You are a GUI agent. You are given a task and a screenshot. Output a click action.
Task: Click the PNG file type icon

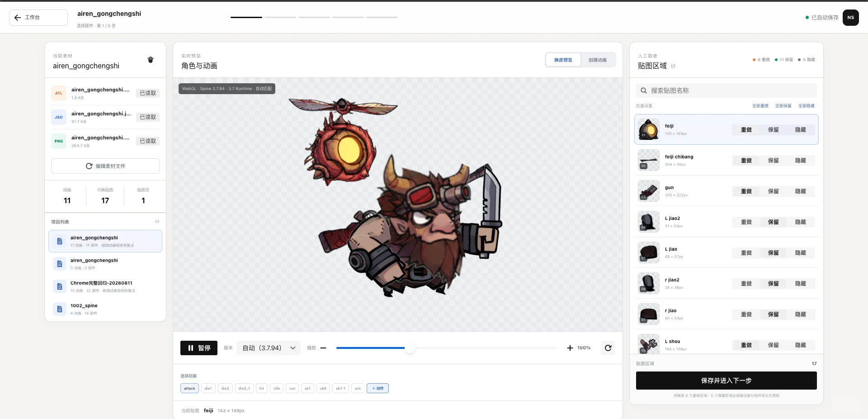(x=59, y=141)
